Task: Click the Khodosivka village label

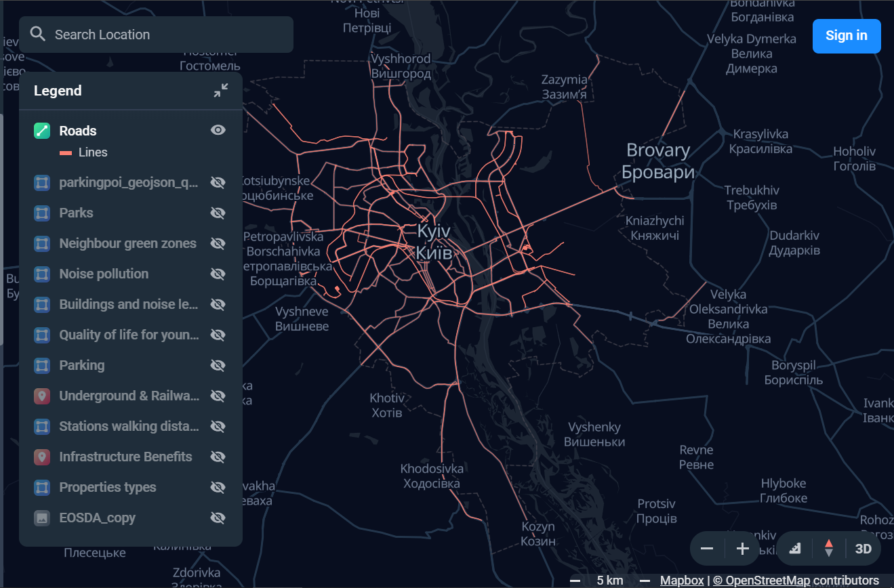Action: [x=432, y=476]
